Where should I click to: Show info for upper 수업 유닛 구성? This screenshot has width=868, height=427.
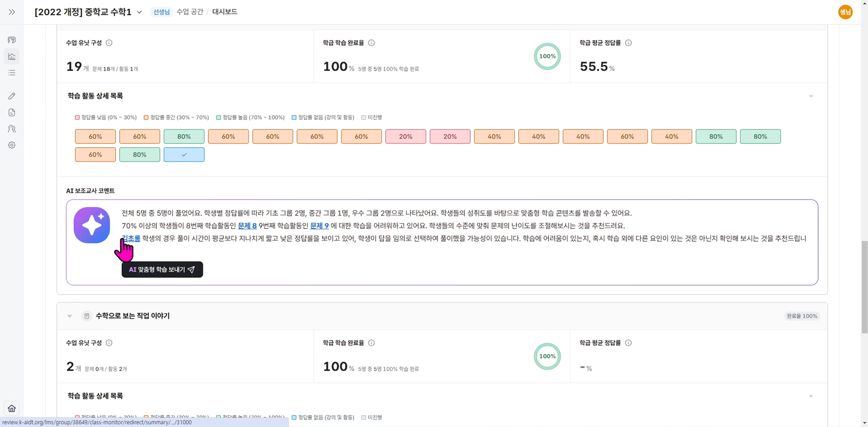click(109, 43)
